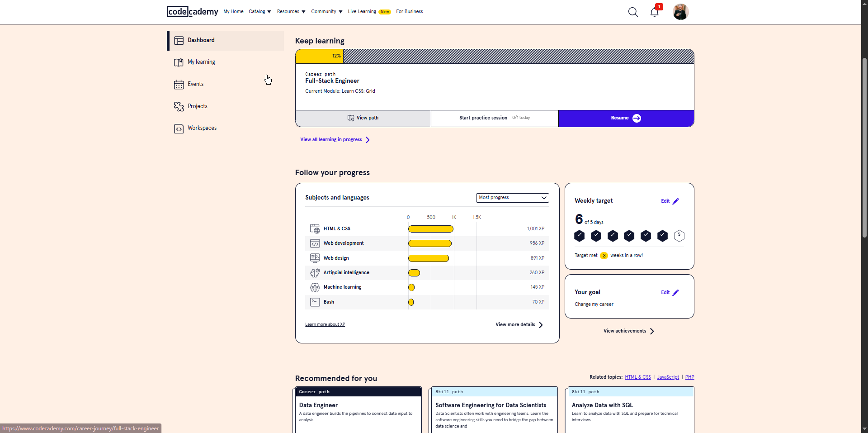Click the HTML & CSS XP bar
Viewport: 868px width, 433px height.
click(x=431, y=229)
